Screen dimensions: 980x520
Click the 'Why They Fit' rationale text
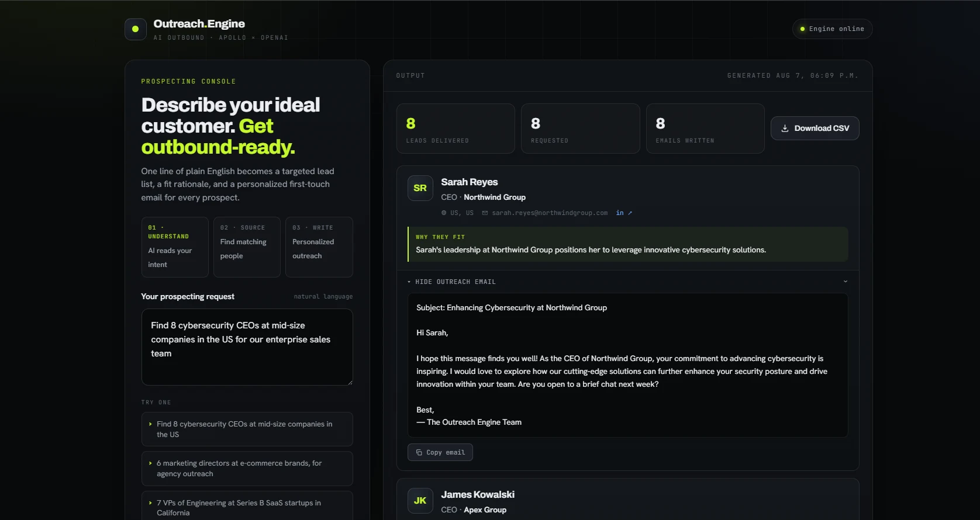pyautogui.click(x=591, y=250)
